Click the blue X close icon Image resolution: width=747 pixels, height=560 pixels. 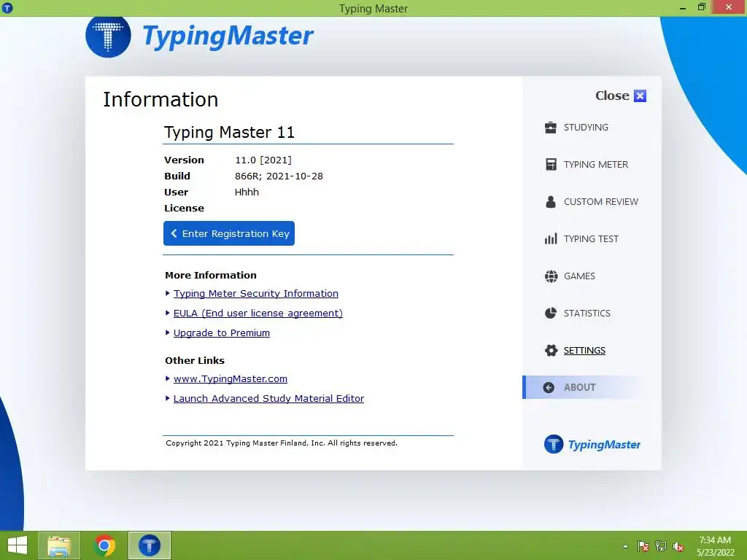640,96
